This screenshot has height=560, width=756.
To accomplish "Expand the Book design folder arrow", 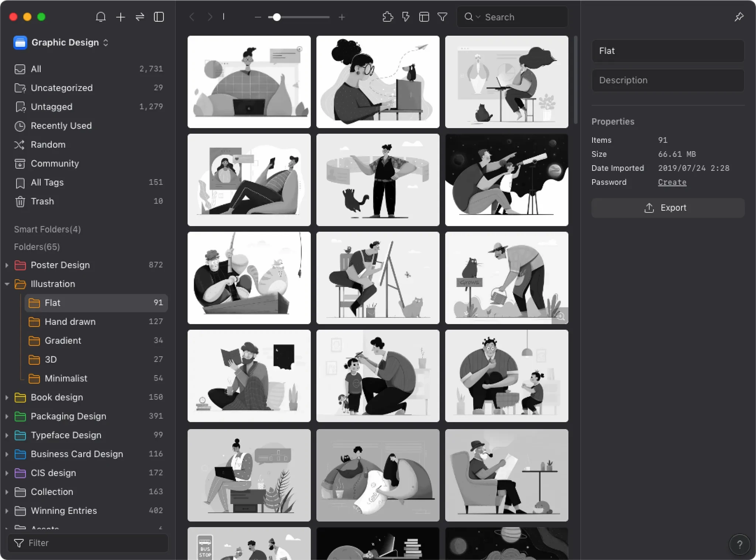I will tap(7, 397).
